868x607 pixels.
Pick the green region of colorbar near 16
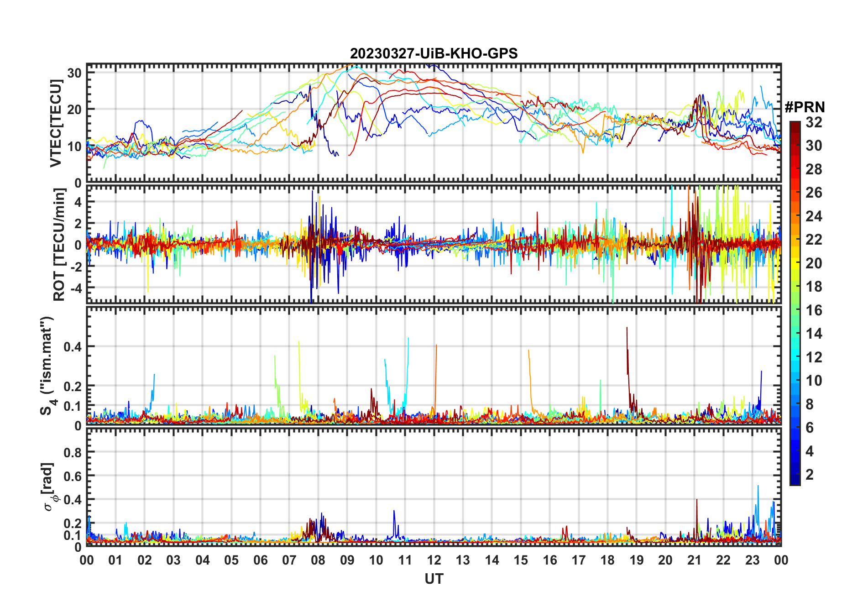pyautogui.click(x=795, y=310)
